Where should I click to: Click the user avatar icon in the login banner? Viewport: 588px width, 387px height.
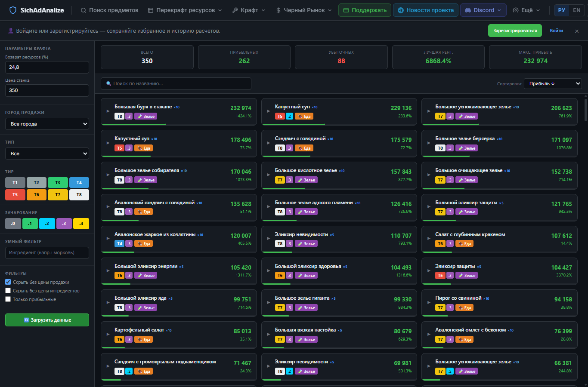11,31
